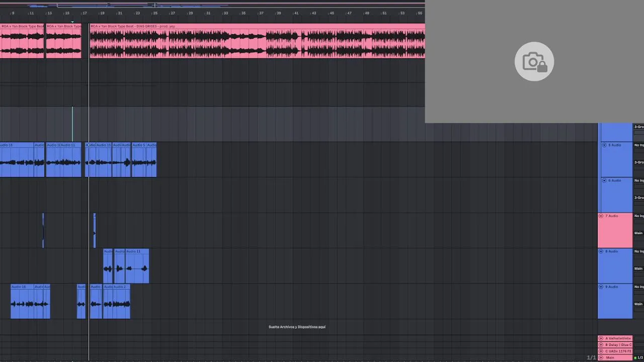Select the Audio 5 clip on track 5
This screenshot has width=644, height=362.
coord(139,159)
